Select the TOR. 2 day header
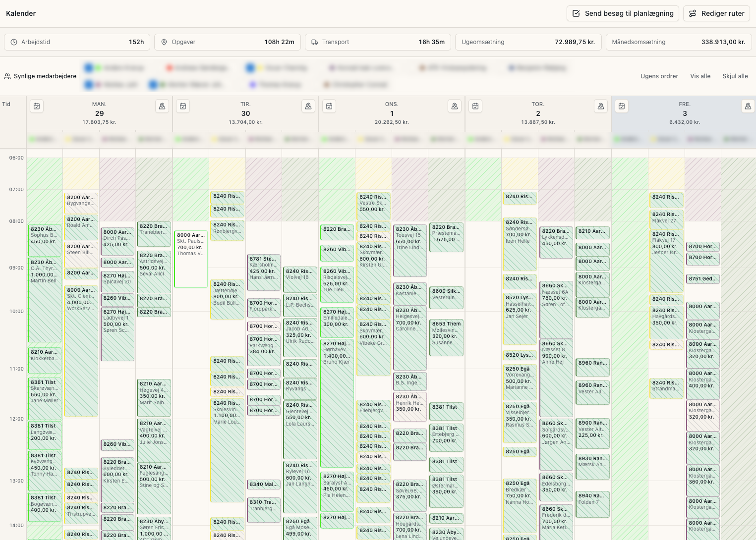The width and height of the screenshot is (756, 540). coord(538,113)
